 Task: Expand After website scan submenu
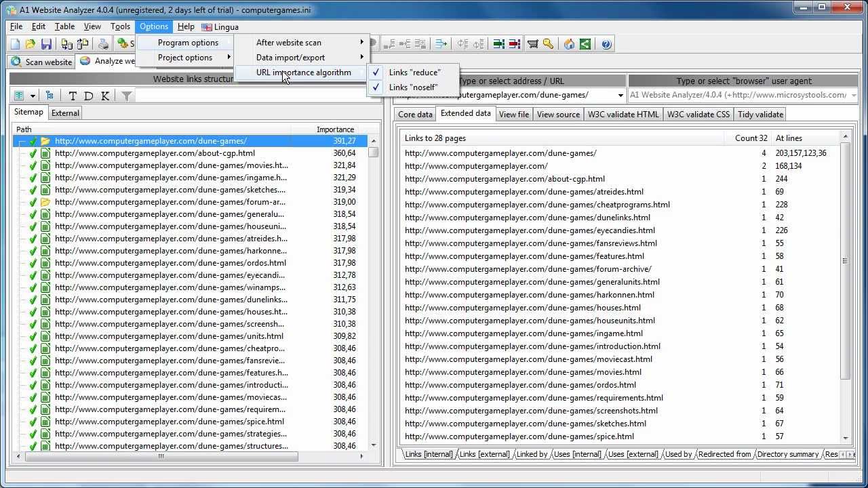coord(302,43)
